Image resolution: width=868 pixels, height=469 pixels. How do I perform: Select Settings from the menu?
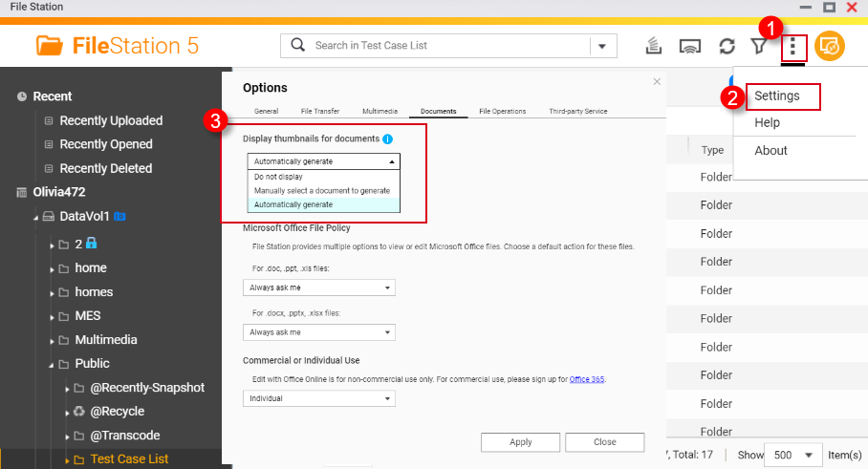776,96
